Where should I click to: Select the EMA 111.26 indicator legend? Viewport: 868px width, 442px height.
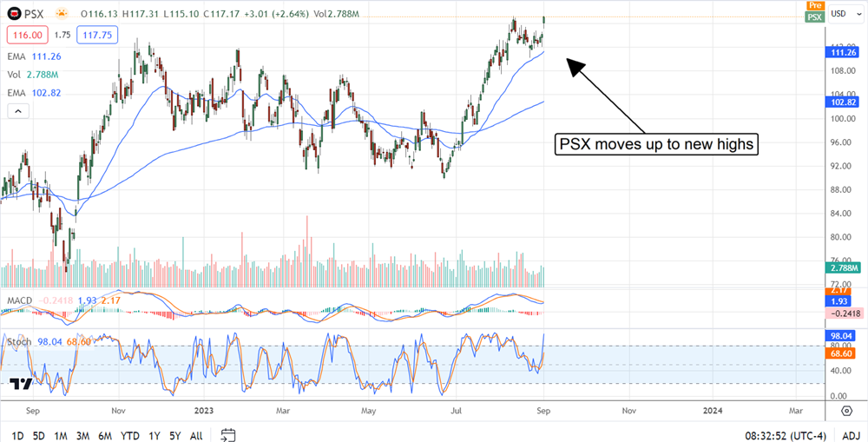point(35,56)
